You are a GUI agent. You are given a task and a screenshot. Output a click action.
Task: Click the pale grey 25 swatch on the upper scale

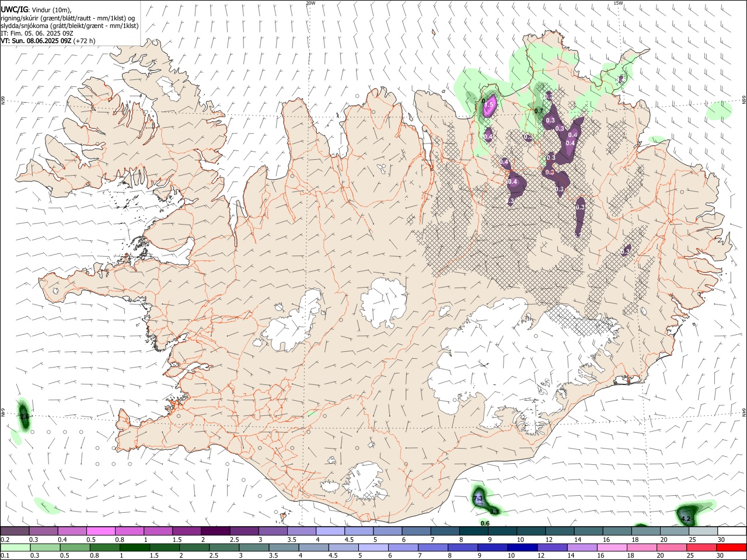(x=704, y=531)
